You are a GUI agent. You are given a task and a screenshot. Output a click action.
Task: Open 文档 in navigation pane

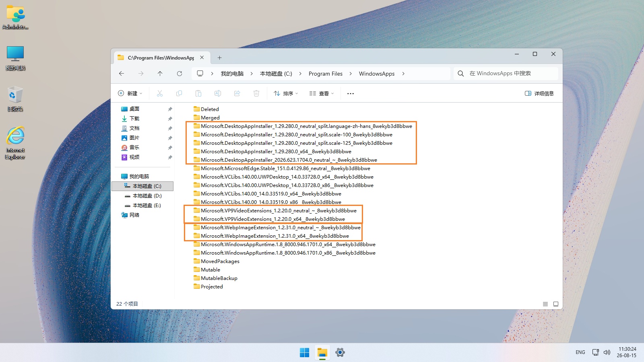(134, 128)
